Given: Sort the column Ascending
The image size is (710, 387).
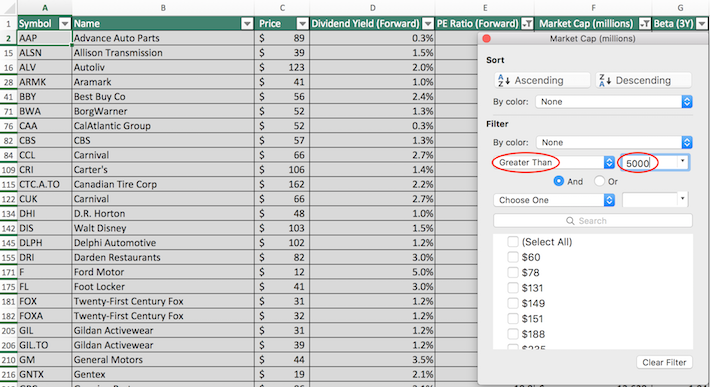Looking at the screenshot, I should coord(542,81).
